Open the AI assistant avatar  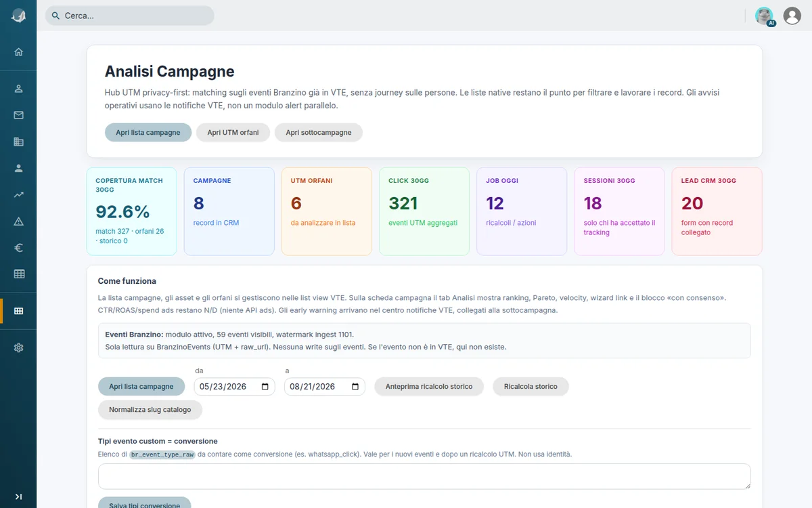point(765,16)
